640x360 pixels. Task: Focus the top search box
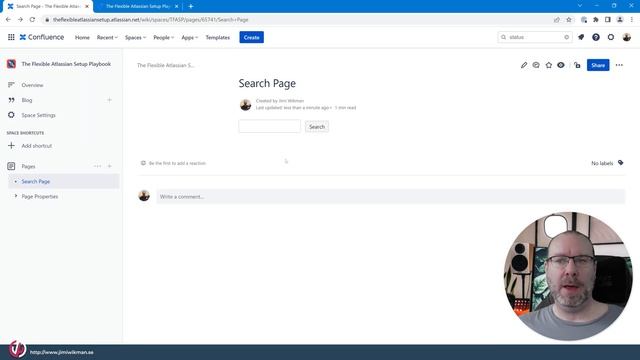(x=534, y=37)
